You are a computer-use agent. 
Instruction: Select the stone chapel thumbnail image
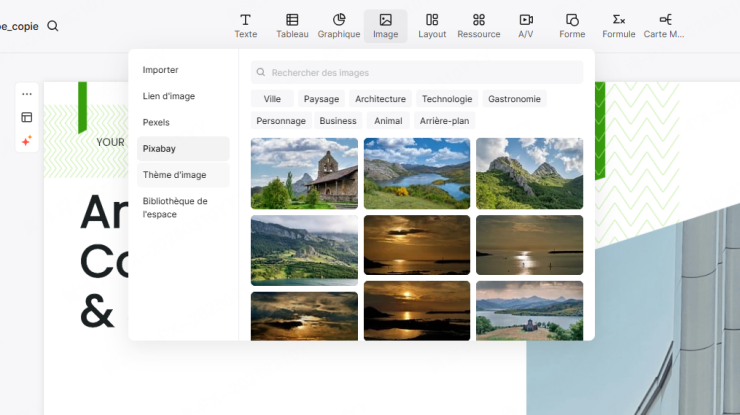click(x=304, y=173)
